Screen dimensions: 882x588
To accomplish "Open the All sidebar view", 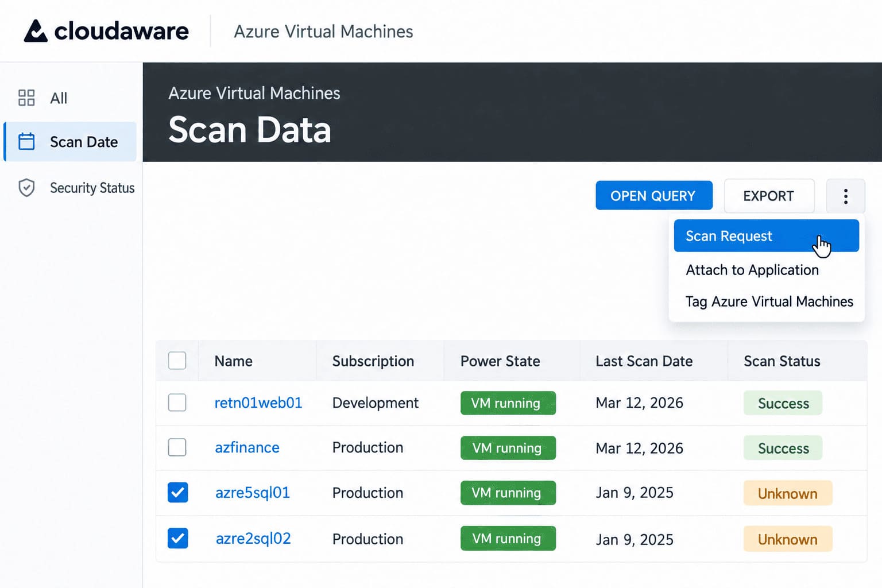I will point(70,98).
